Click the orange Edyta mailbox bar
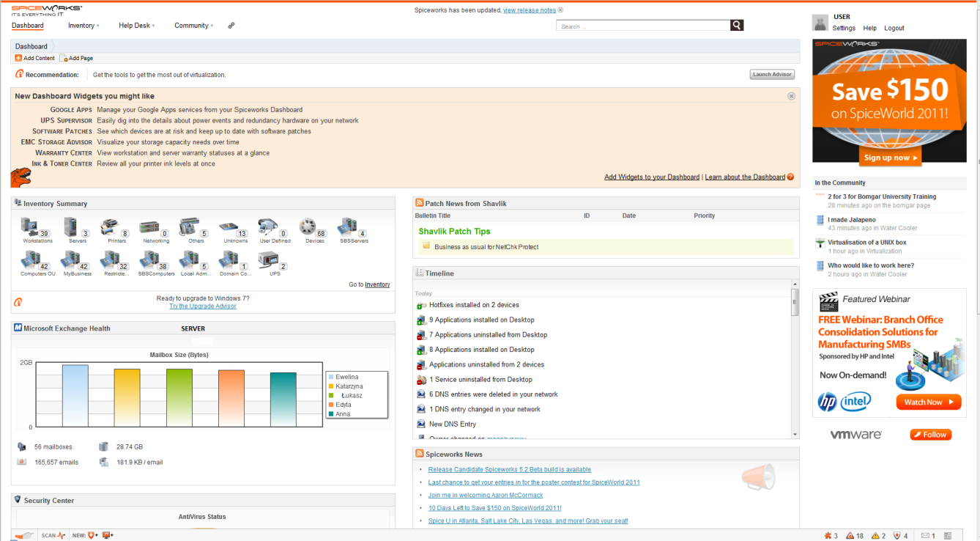The width and height of the screenshot is (980, 541). pyautogui.click(x=231, y=398)
